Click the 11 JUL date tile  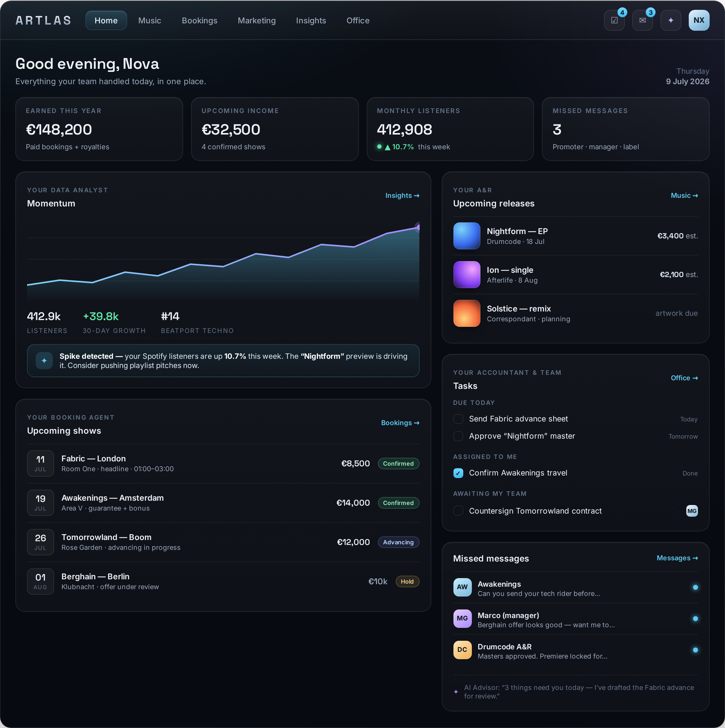pos(40,464)
